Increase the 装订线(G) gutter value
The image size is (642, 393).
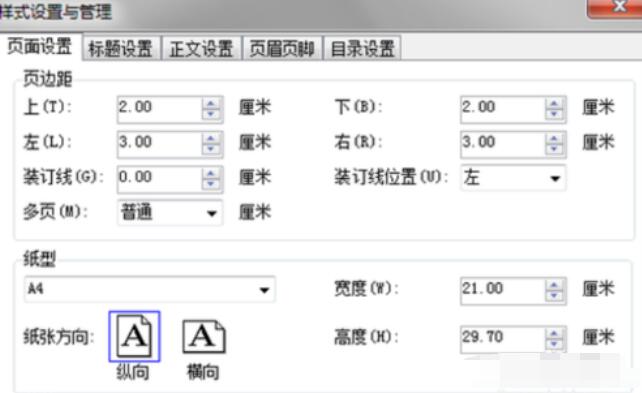[x=211, y=173]
